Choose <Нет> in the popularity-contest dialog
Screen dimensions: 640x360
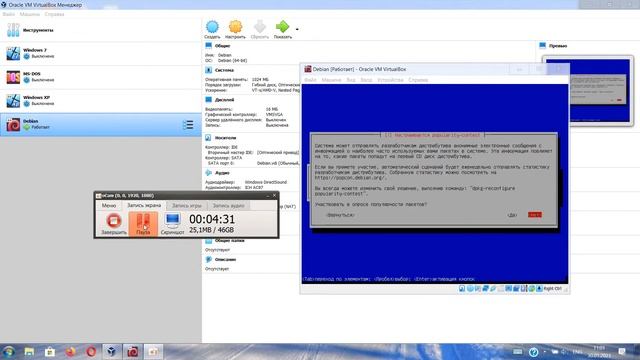coord(535,215)
